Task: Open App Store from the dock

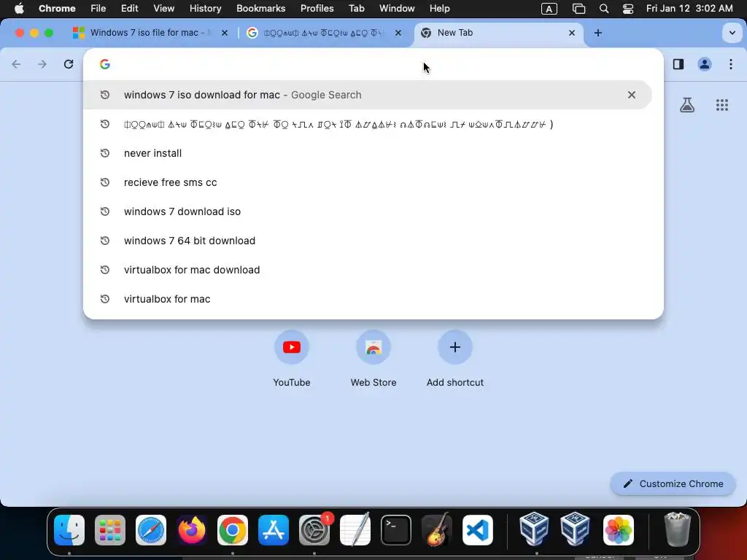Action: [x=274, y=530]
